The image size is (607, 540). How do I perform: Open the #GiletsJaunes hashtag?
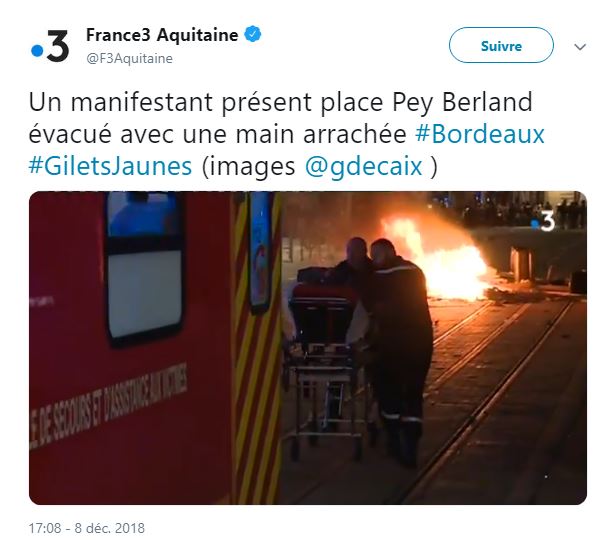click(110, 166)
